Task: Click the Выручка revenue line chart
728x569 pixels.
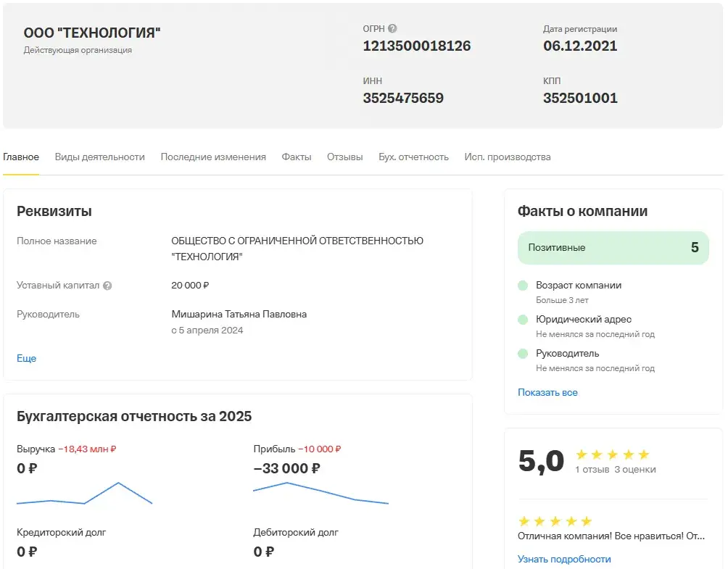Action: coord(85,494)
